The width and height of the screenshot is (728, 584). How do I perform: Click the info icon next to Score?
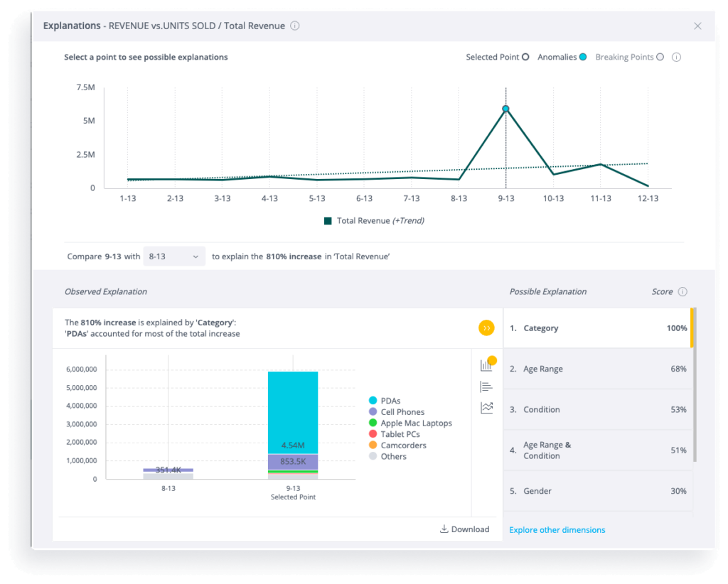click(x=682, y=292)
